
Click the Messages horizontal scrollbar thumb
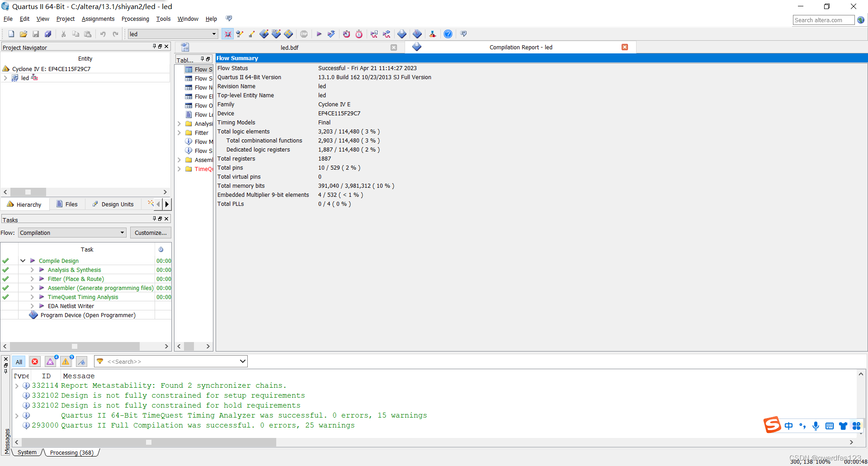tap(149, 442)
